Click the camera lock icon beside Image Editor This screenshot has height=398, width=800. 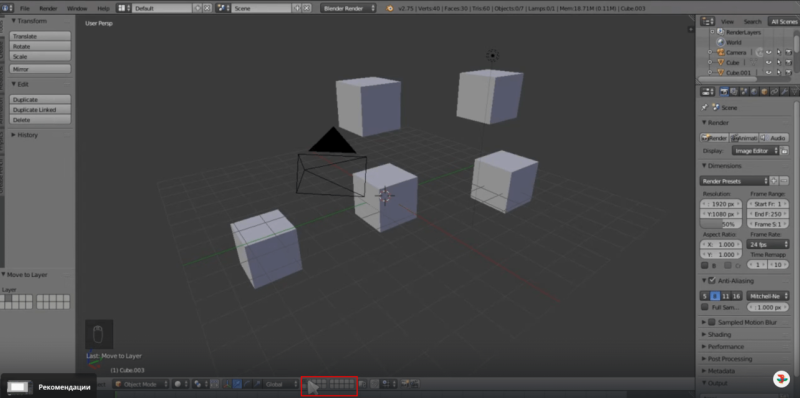tap(784, 151)
